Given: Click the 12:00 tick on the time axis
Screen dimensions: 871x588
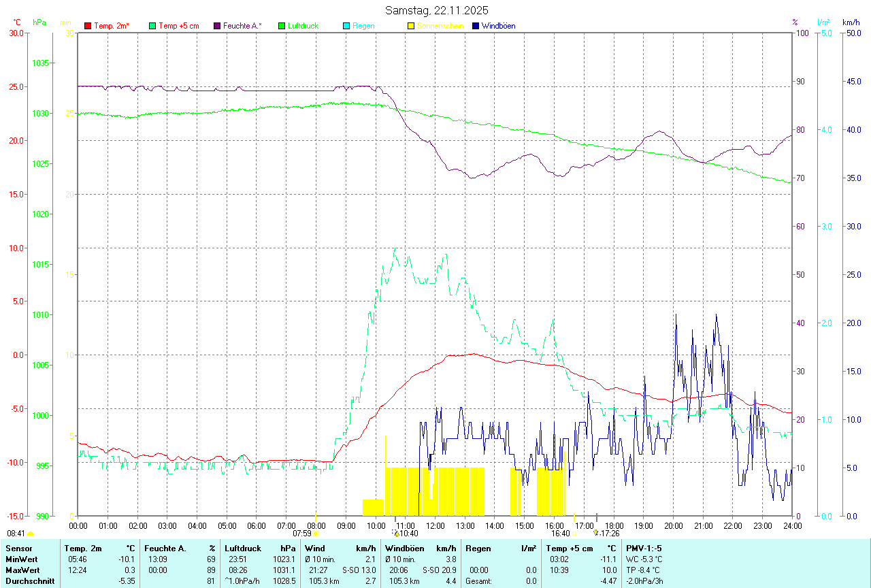Looking at the screenshot, I should [435, 525].
